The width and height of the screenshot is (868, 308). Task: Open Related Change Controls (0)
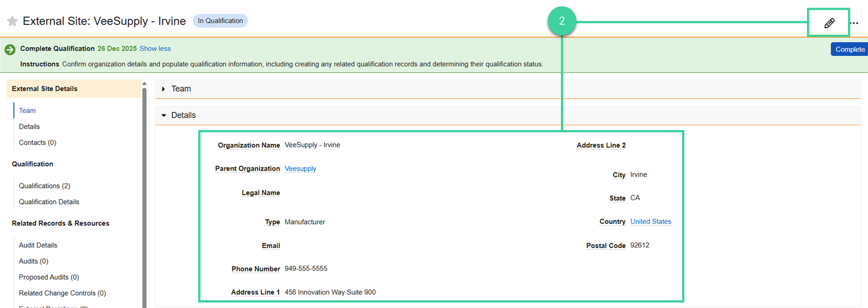(62, 293)
